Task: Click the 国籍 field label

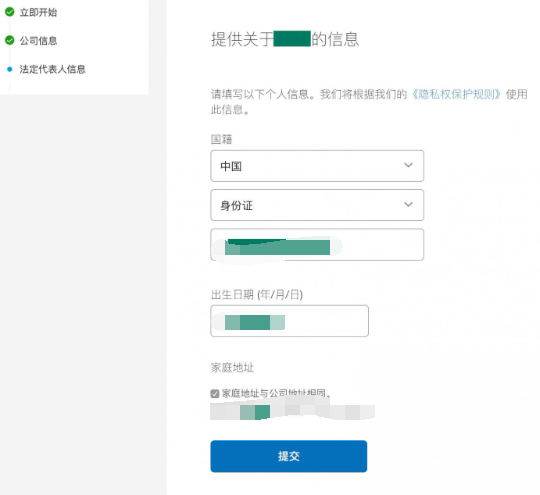Action: pos(221,139)
